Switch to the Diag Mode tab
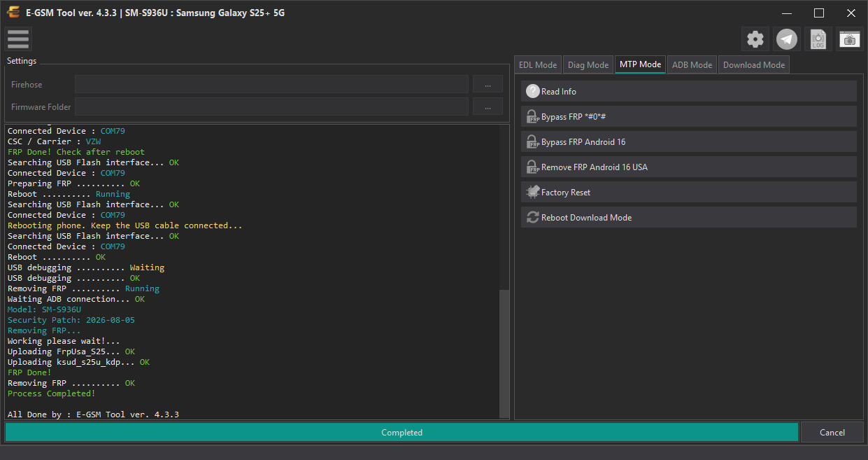The width and height of the screenshot is (868, 460). coord(588,64)
